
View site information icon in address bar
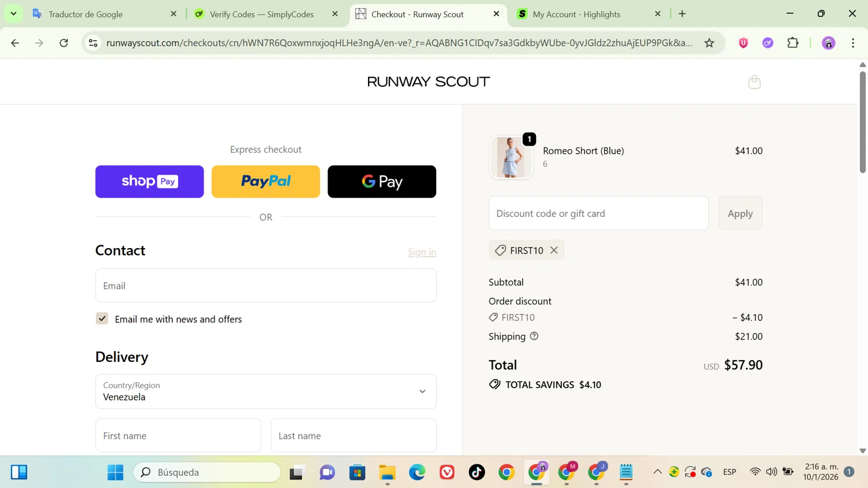[x=93, y=43]
